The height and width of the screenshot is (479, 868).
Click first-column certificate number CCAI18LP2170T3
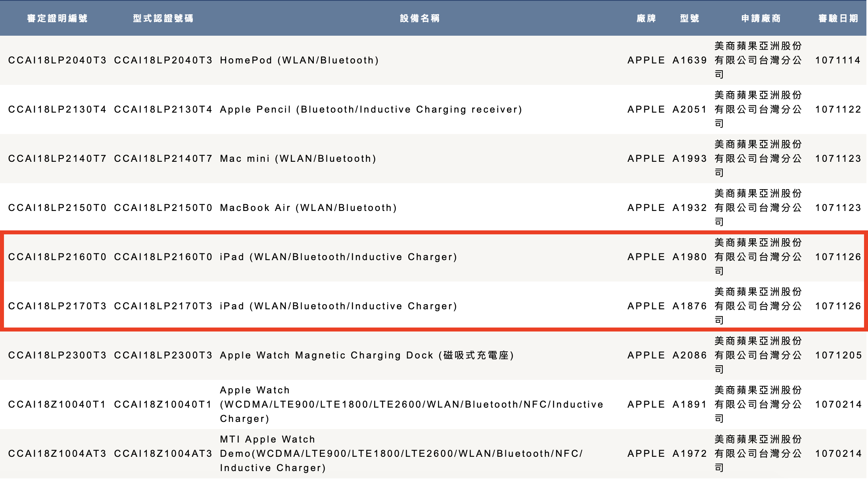click(x=57, y=306)
